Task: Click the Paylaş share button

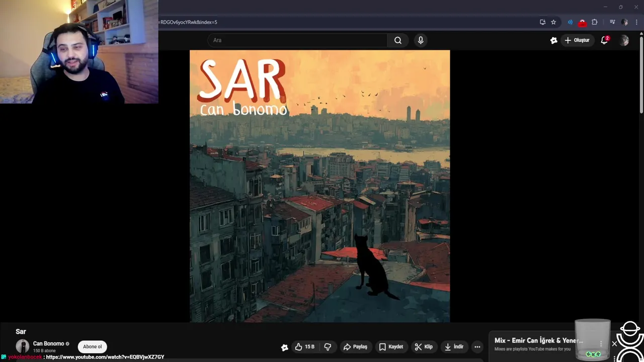Action: point(355,347)
